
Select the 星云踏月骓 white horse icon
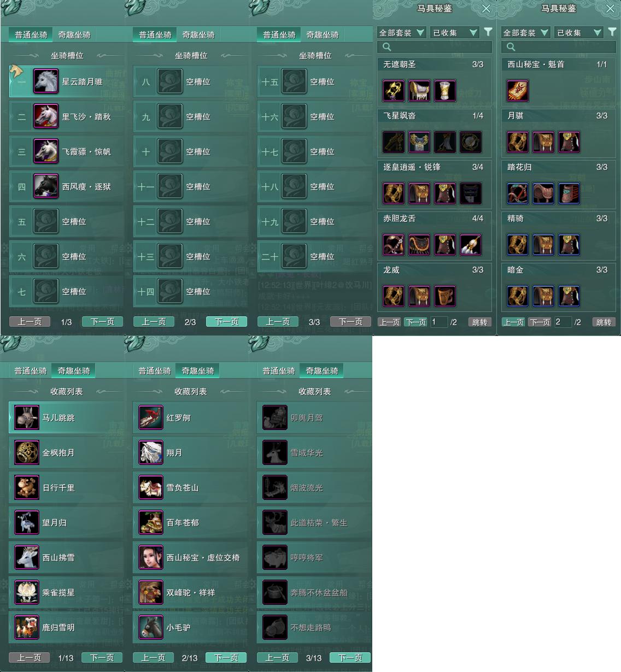[x=46, y=81]
